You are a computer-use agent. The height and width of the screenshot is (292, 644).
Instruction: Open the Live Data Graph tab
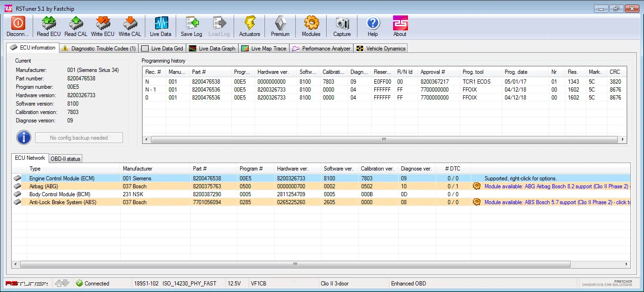click(212, 48)
